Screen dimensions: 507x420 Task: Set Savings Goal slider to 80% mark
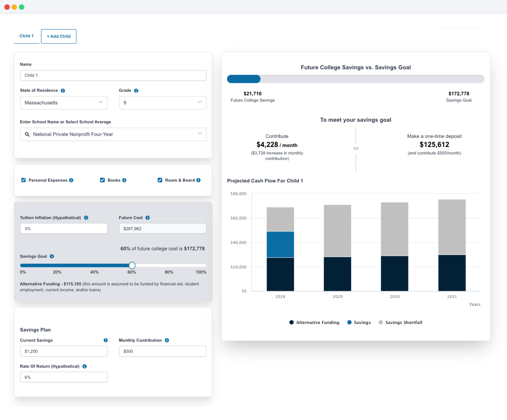(x=169, y=265)
